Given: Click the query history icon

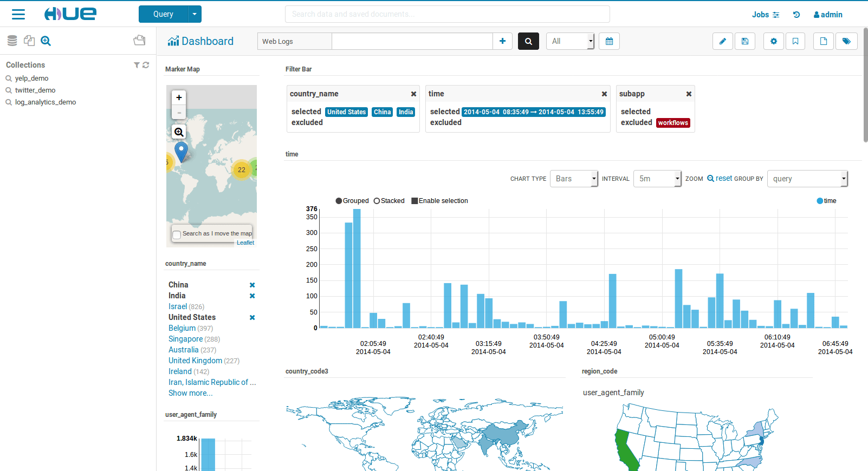Looking at the screenshot, I should click(x=796, y=15).
